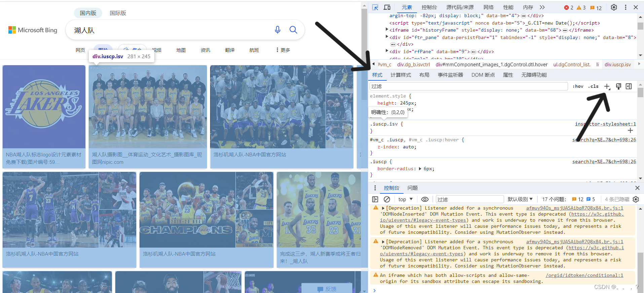Insert style rule below .iuscp.isv

coord(630,131)
